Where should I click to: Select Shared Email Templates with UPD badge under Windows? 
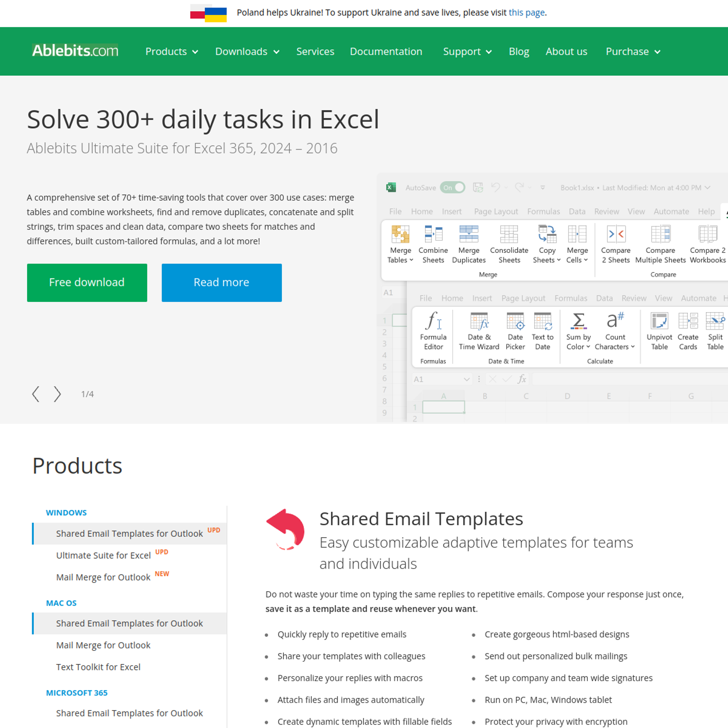(x=130, y=533)
